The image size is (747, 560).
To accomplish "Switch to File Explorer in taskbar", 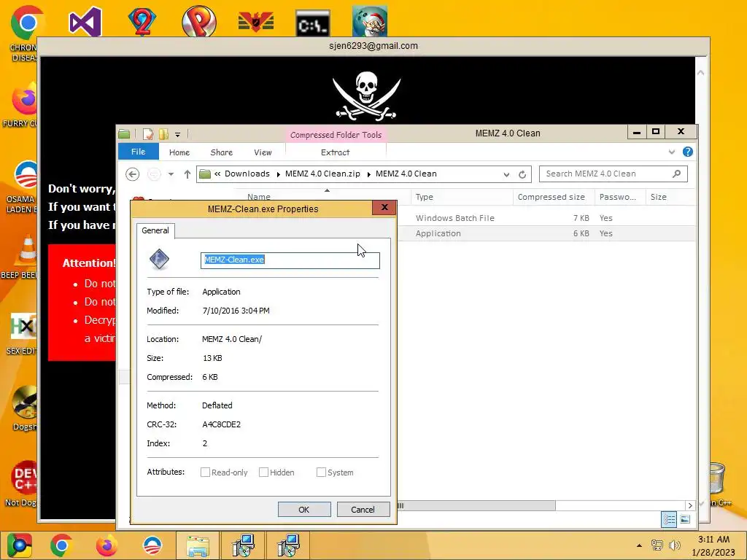I will 198,545.
